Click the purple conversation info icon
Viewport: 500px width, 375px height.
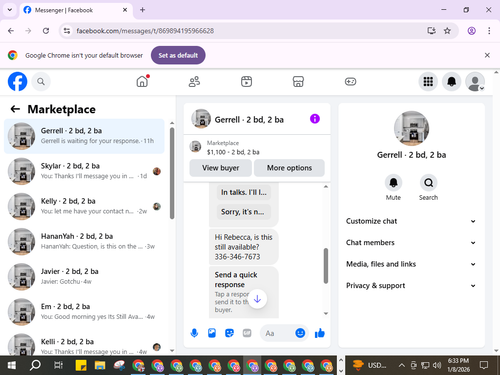[x=315, y=119]
